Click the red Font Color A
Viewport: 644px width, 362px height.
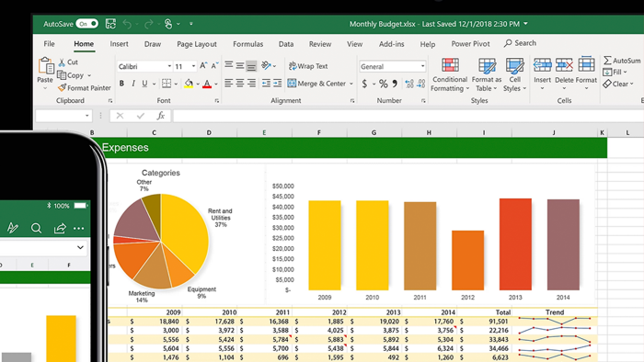coord(207,84)
